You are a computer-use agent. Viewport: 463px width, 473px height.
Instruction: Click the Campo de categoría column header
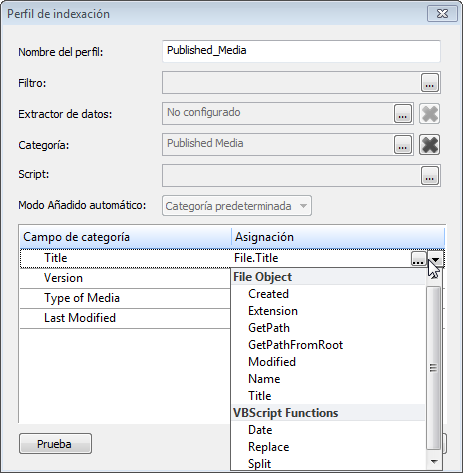[125, 237]
